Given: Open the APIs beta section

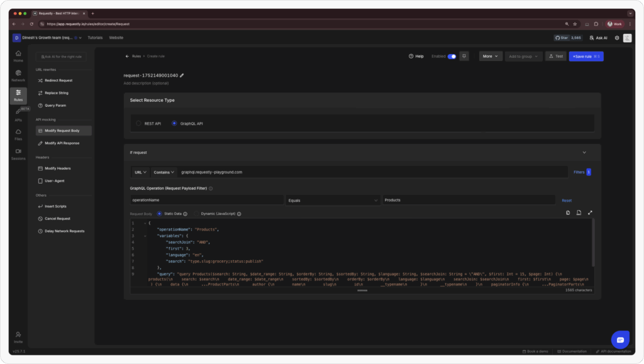Looking at the screenshot, I should pos(18,115).
